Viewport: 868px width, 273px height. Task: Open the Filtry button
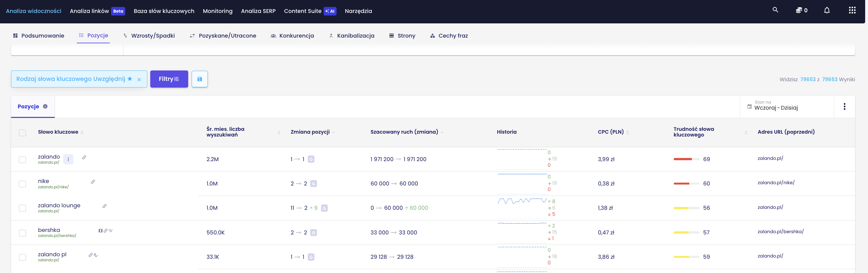(x=169, y=79)
